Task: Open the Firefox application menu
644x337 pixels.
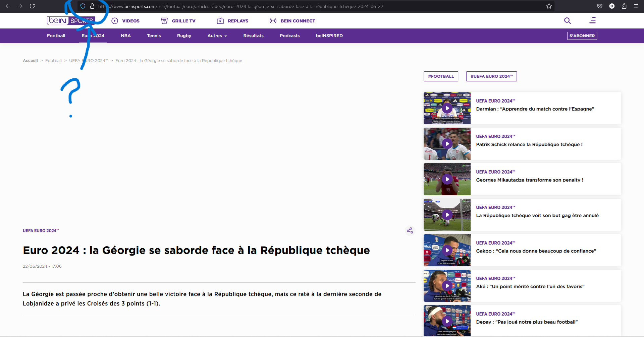Action: tap(636, 6)
